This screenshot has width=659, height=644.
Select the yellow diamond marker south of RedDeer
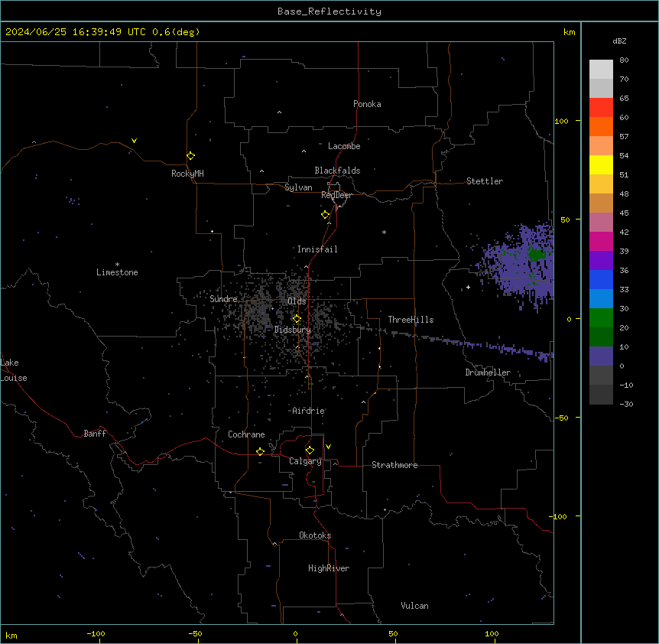325,215
